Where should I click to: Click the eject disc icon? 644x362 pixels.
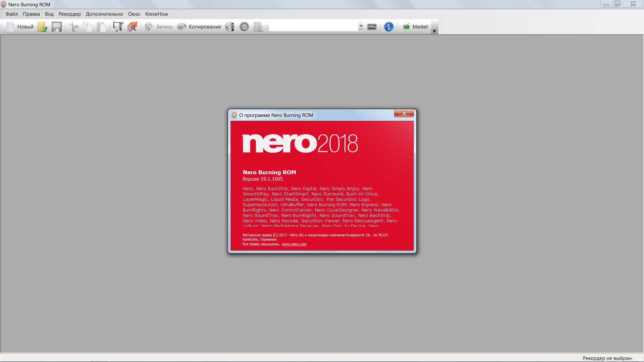[244, 27]
